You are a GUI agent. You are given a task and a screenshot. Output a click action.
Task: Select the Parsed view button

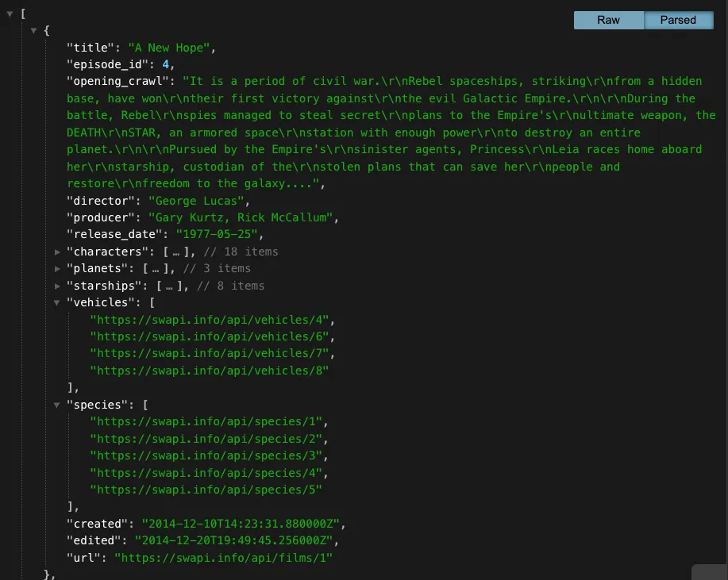(677, 20)
